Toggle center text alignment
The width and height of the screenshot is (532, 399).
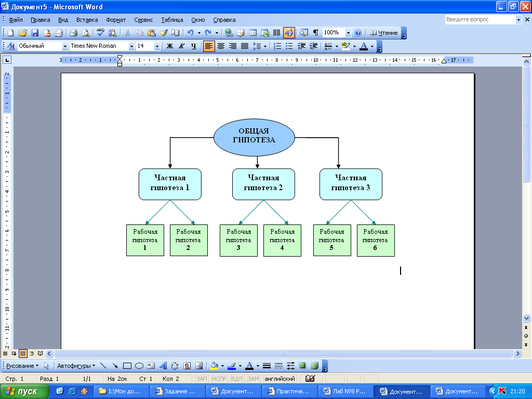[220, 46]
